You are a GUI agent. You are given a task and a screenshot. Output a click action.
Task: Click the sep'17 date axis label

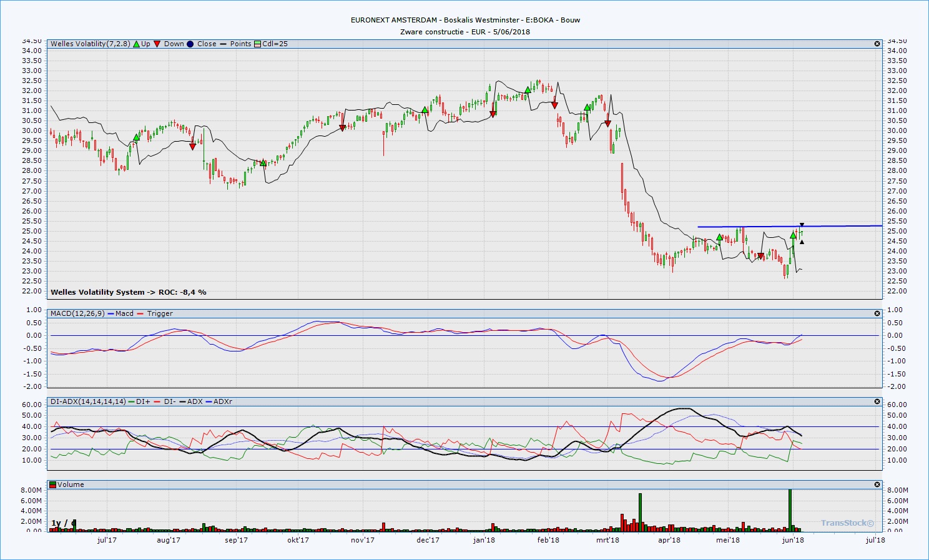[236, 540]
